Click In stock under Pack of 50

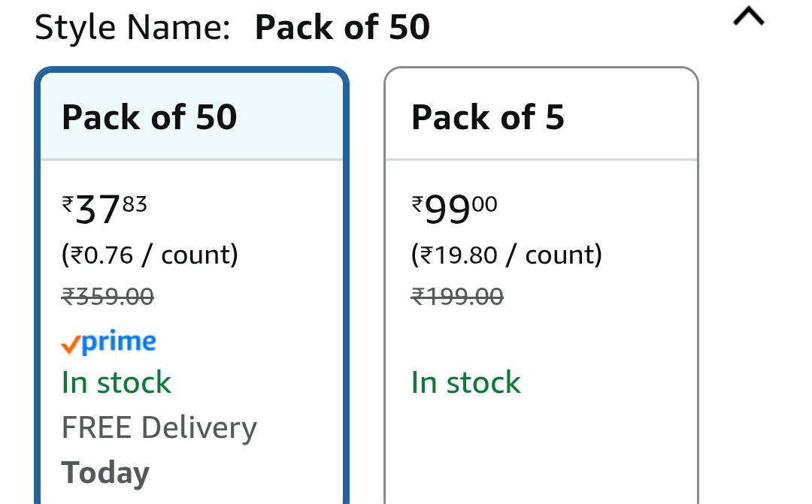pos(116,382)
